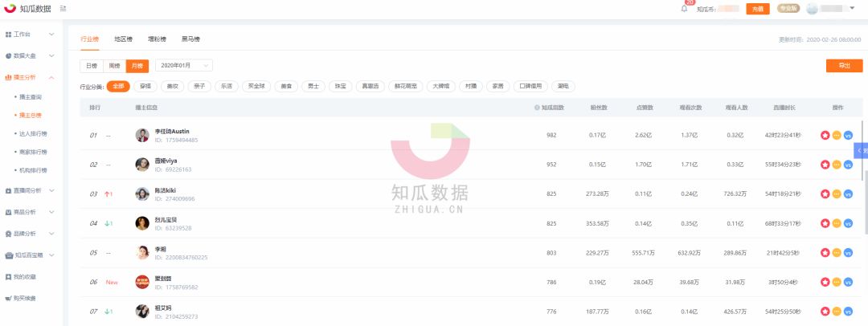Expand blue side panel tab at right edge
The image size is (868, 326).
coord(861,150)
